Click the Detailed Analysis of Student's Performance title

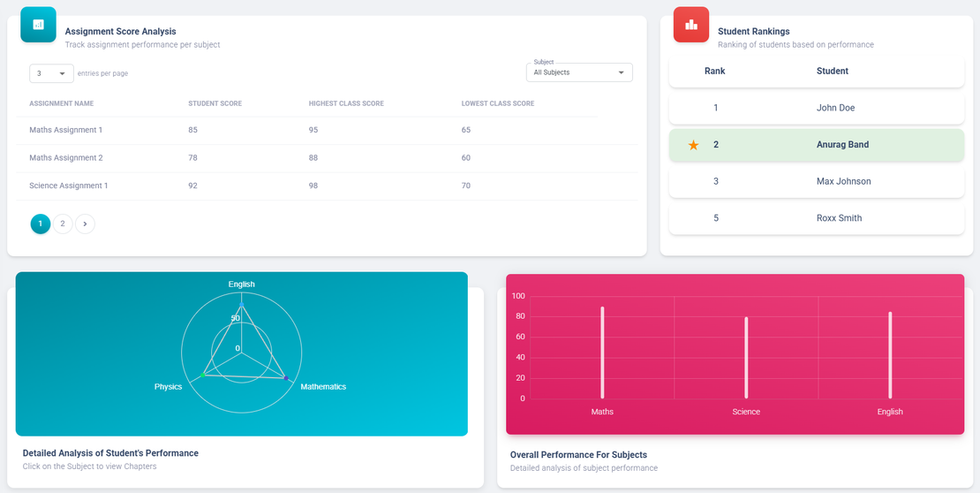[110, 453]
